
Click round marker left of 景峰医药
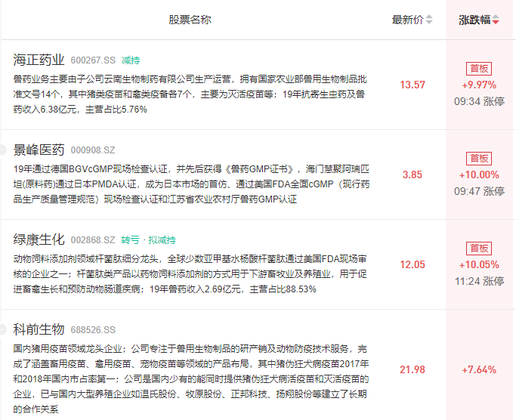pyautogui.click(x=2, y=150)
